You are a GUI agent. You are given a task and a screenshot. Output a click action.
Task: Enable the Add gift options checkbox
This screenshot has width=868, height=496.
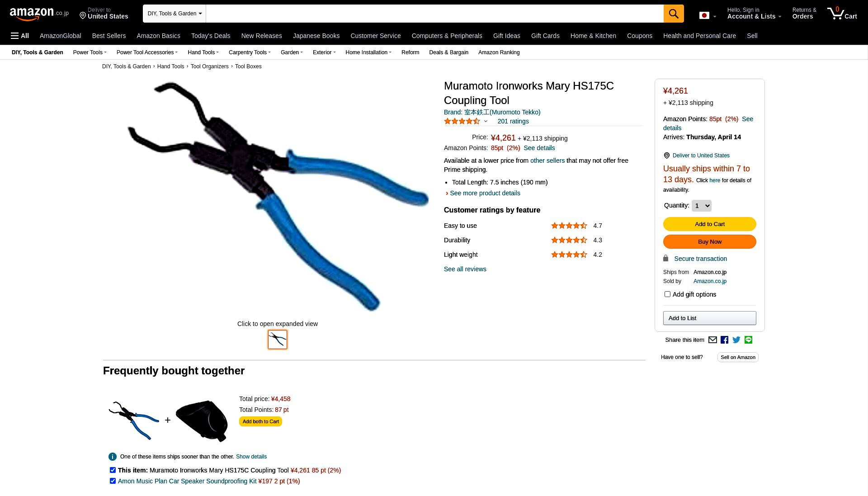tap(667, 294)
